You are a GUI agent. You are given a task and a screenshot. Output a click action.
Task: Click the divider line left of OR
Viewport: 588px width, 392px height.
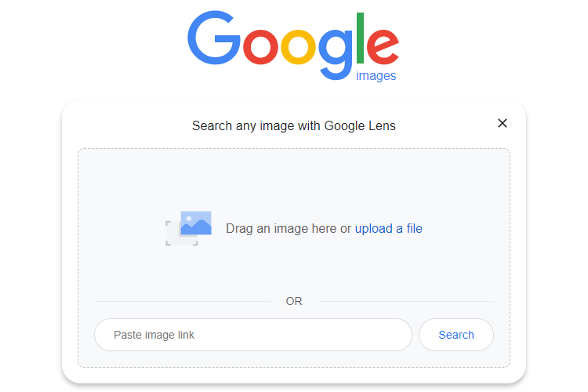(182, 301)
